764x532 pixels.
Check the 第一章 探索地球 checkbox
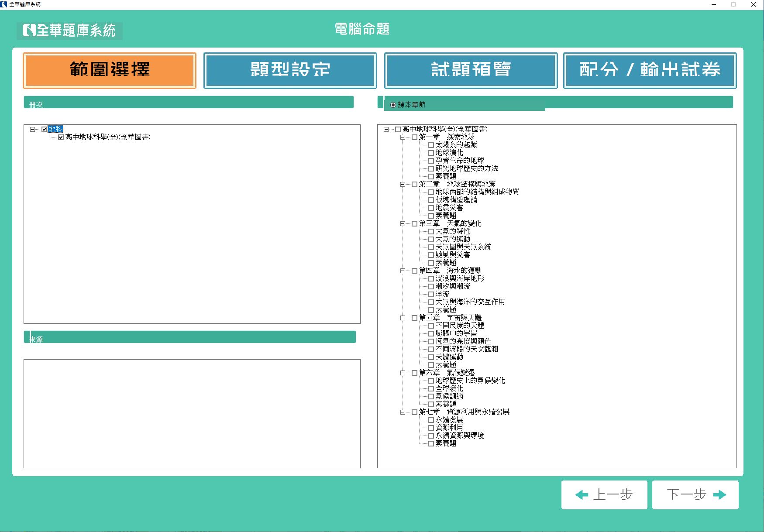(414, 137)
